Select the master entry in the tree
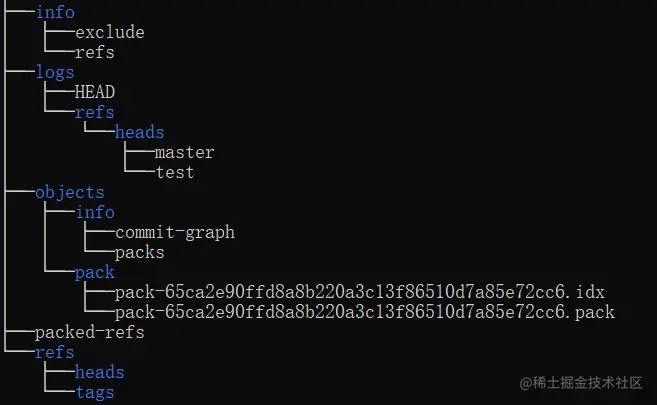Viewport: 657px width, 405px height. pyautogui.click(x=184, y=152)
